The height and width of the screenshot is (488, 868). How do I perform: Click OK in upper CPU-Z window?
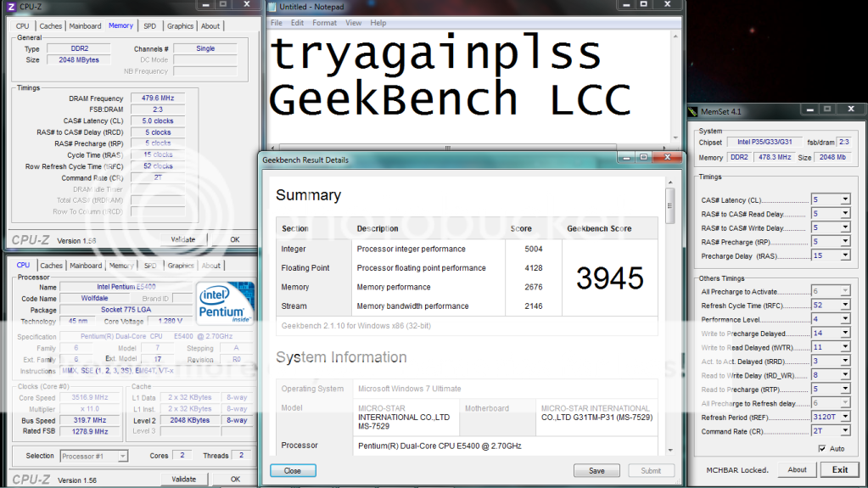[x=235, y=239]
